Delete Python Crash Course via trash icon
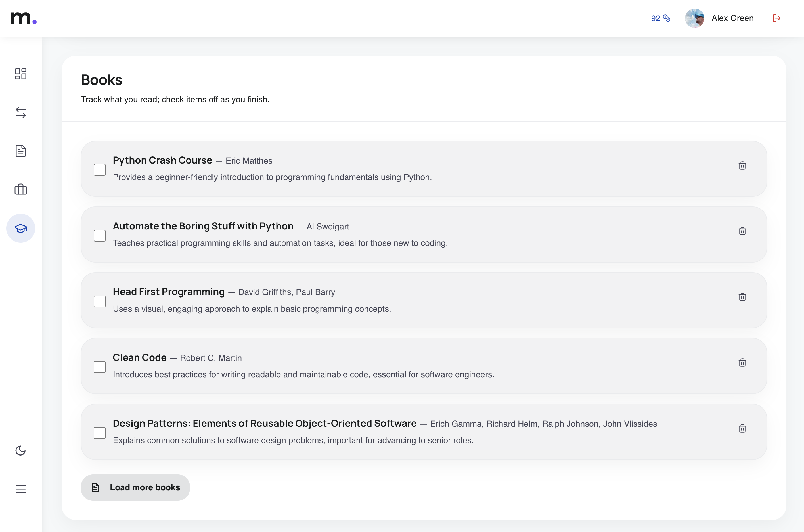Screen dimensions: 804x532 pos(743,166)
